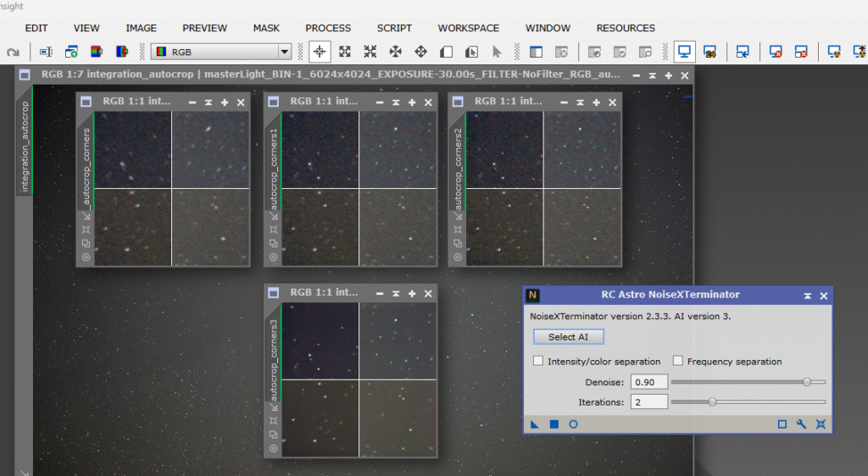The image size is (868, 476).
Task: Open the PROCESS menu
Action: point(328,28)
